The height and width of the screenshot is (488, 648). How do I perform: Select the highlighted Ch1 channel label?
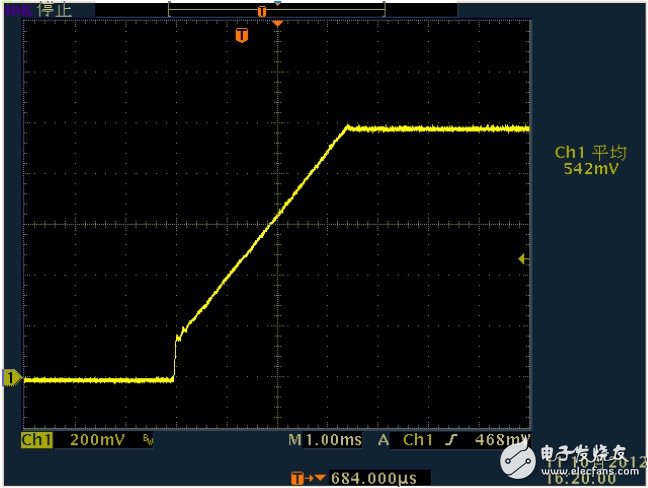(x=36, y=440)
